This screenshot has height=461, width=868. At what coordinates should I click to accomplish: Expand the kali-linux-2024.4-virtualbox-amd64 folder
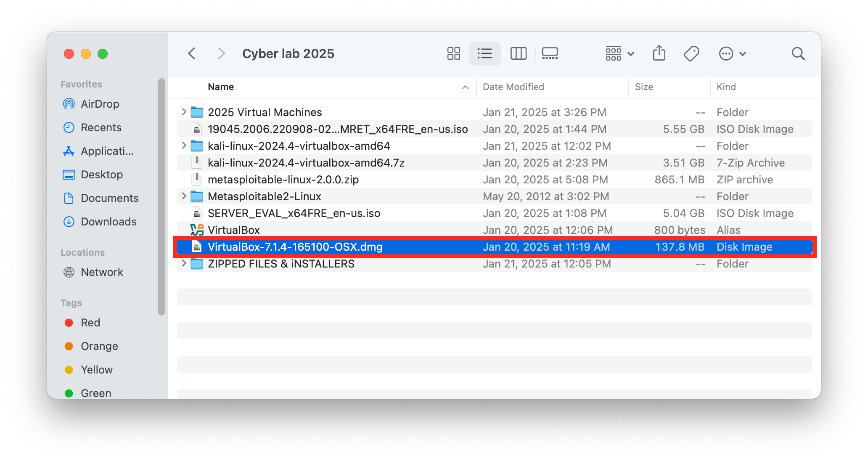point(183,146)
